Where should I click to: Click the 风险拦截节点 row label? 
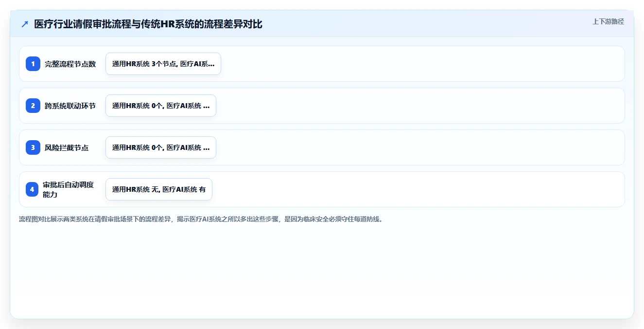coord(67,147)
